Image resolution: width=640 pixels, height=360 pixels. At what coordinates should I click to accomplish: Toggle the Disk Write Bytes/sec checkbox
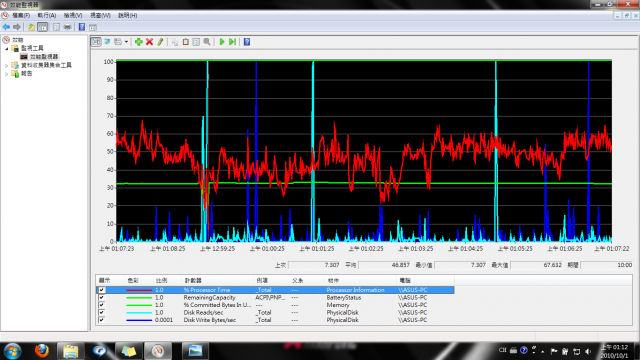[x=102, y=320]
